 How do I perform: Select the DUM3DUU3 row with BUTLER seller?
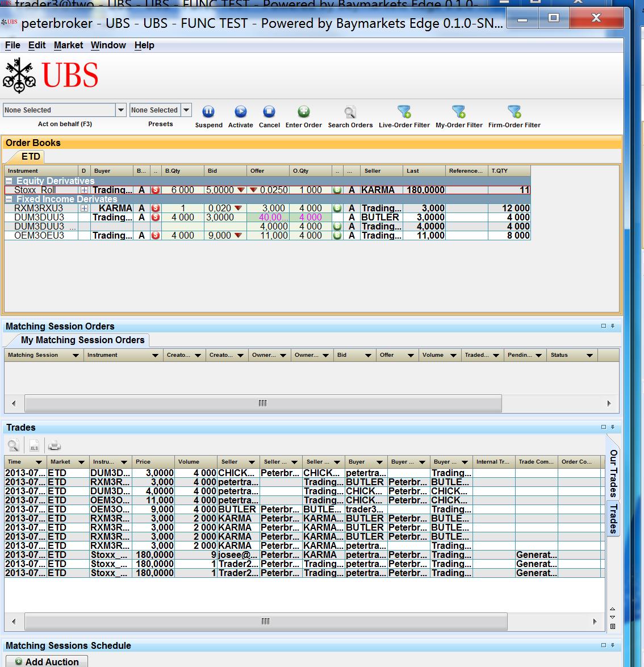(267, 218)
